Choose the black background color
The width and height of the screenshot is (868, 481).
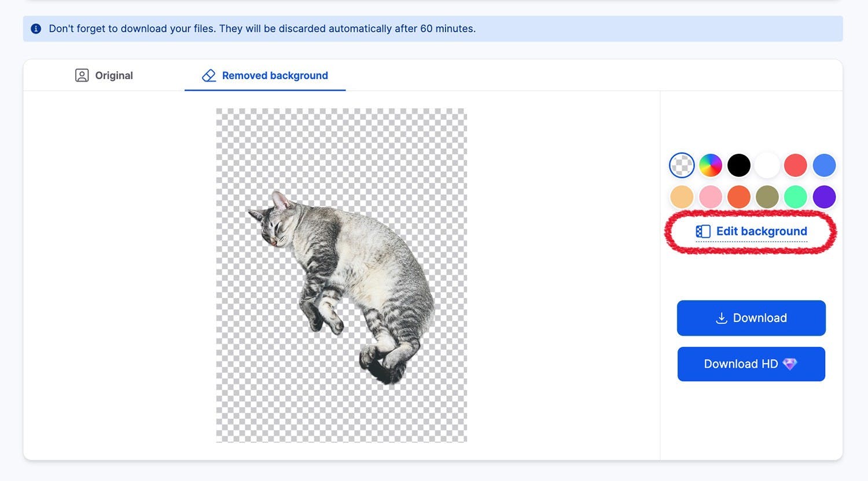738,165
